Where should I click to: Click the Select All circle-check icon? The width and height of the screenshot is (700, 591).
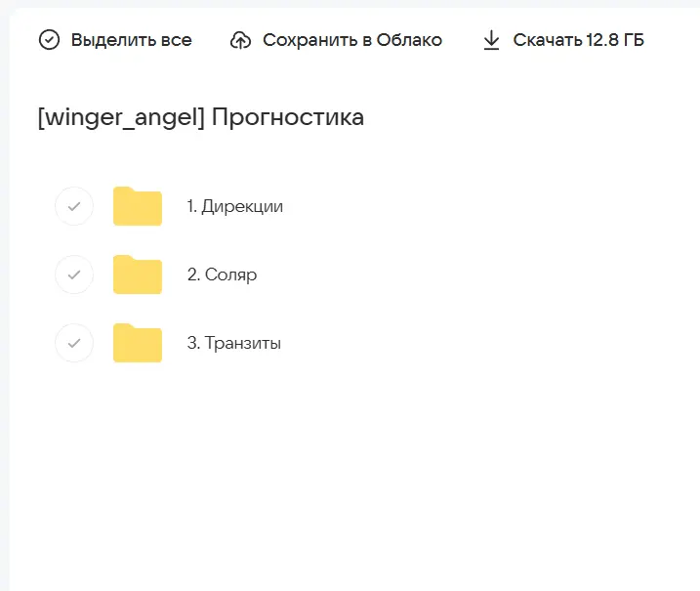coord(49,40)
